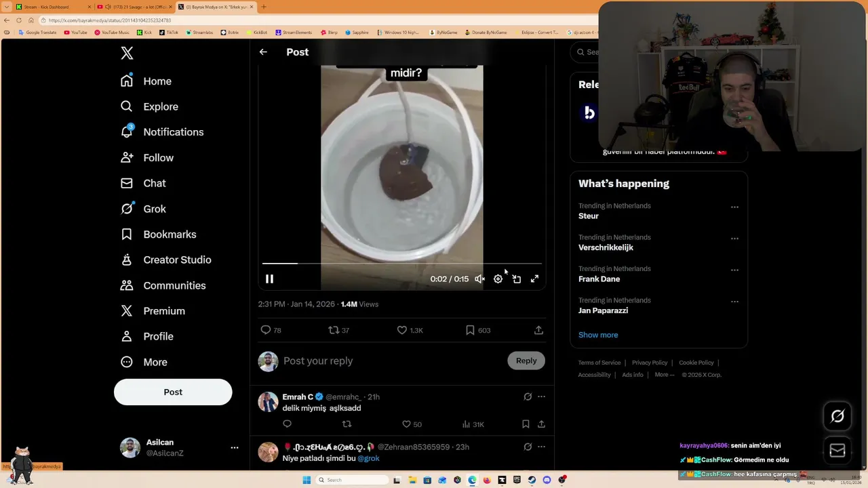The height and width of the screenshot is (488, 868).
Task: Unmute the video with speaker icon
Action: tap(479, 279)
